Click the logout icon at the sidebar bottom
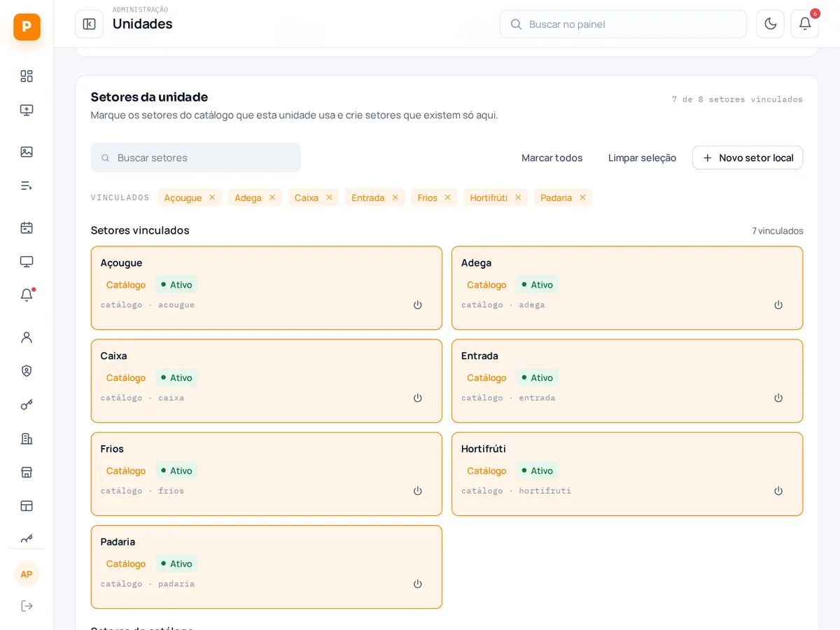 click(27, 606)
